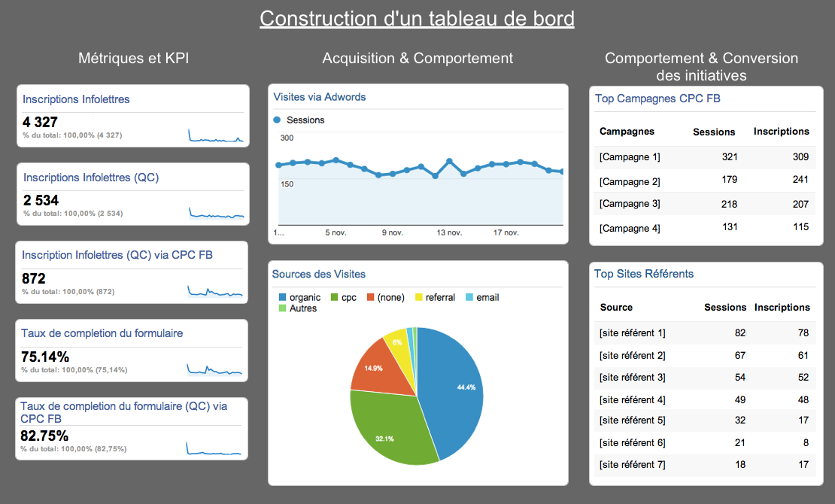835x504 pixels.
Task: Open Inscription Infolettres (QC) via CPC FB title
Action: click(x=117, y=255)
